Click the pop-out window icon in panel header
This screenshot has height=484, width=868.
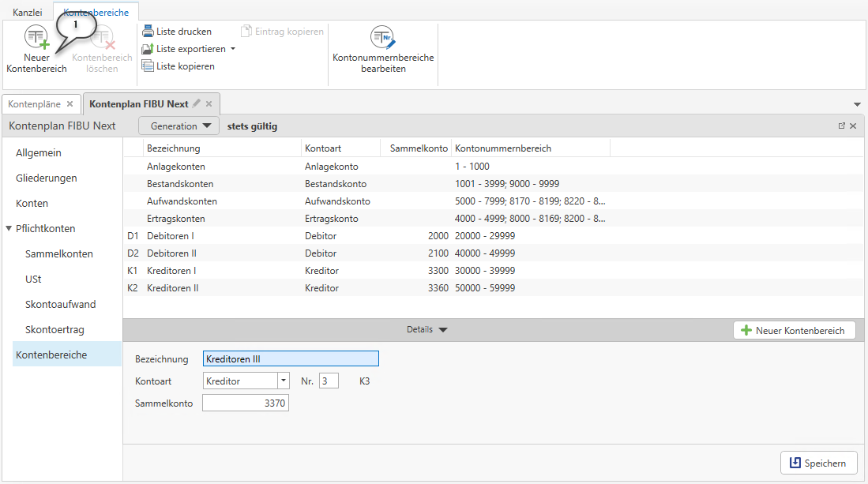coord(841,126)
